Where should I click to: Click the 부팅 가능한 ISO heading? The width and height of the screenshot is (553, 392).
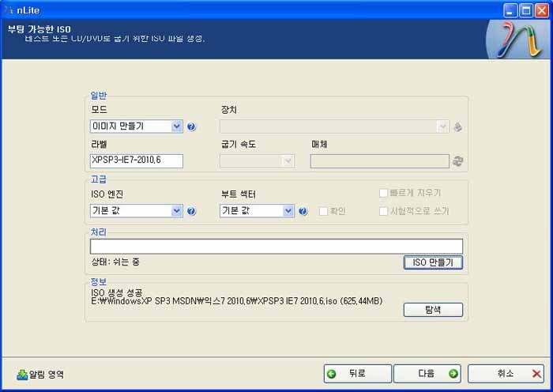[x=39, y=29]
